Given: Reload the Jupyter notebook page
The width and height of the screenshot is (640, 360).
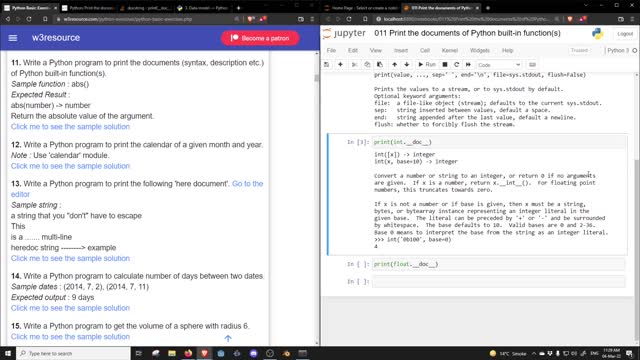Looking at the screenshot, I should [349, 19].
